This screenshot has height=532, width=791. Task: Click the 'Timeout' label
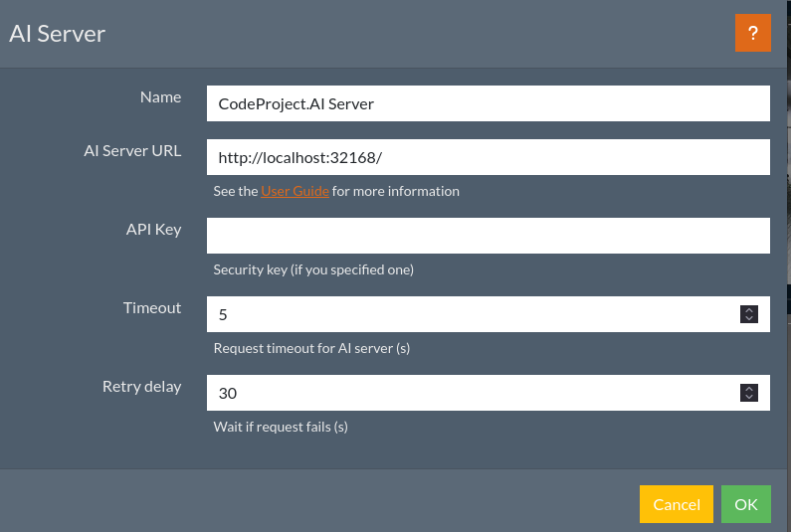[152, 308]
